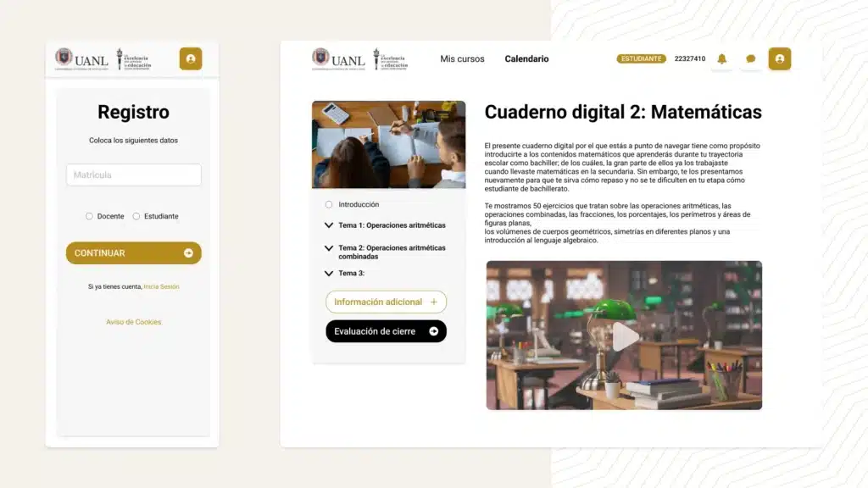Click the profile icon in desktop header
The image size is (868, 488).
[x=779, y=58]
